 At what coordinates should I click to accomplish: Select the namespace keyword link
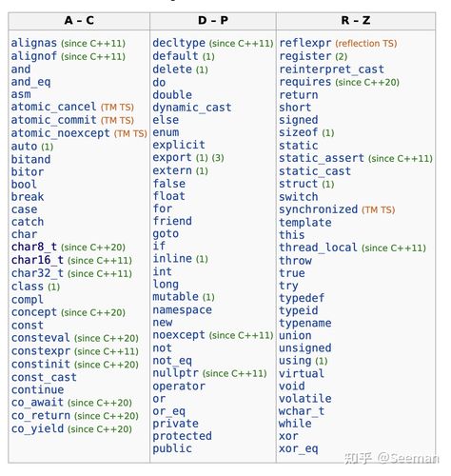(182, 309)
